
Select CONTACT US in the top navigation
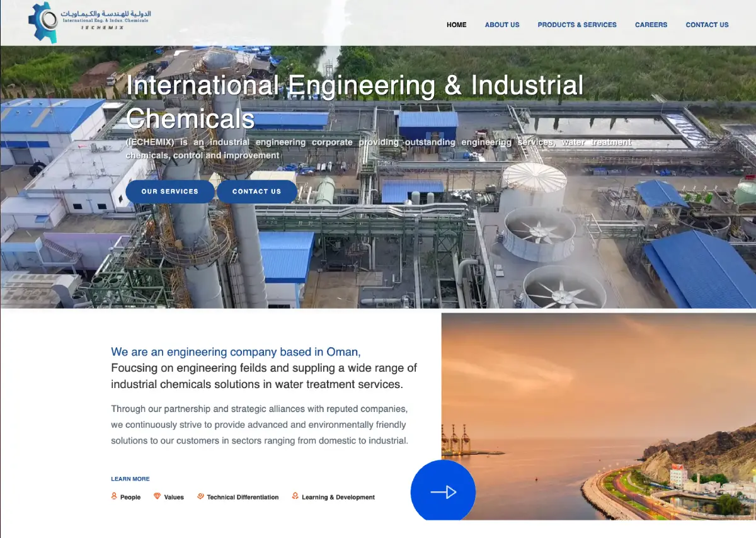coord(707,25)
